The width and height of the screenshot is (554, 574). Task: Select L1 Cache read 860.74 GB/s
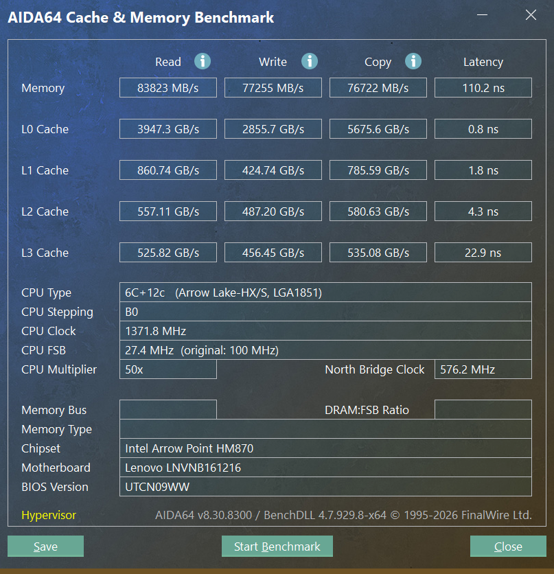point(168,170)
